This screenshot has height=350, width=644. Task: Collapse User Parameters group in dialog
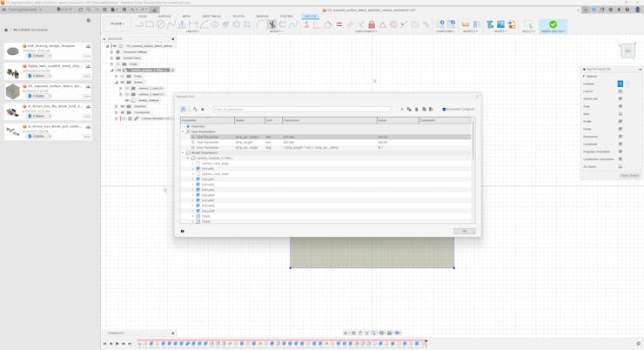[x=183, y=131]
